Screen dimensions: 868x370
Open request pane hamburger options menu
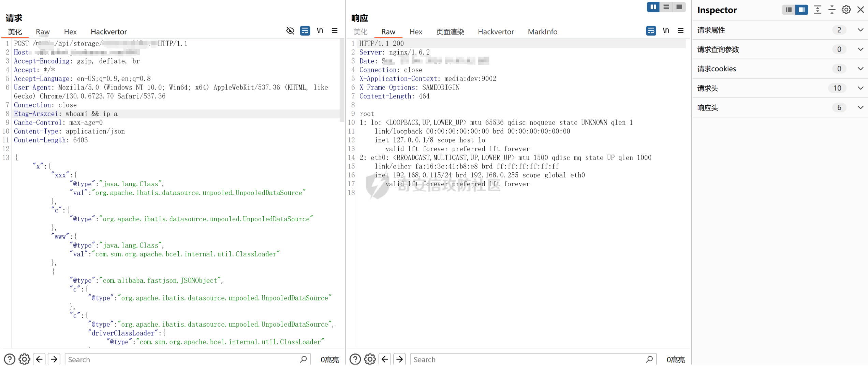(x=335, y=31)
